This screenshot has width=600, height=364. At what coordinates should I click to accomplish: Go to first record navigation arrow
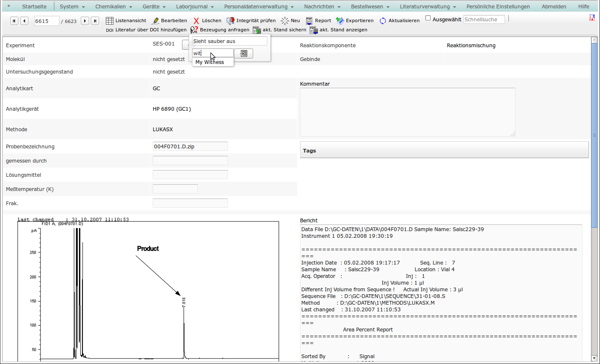pos(14,21)
